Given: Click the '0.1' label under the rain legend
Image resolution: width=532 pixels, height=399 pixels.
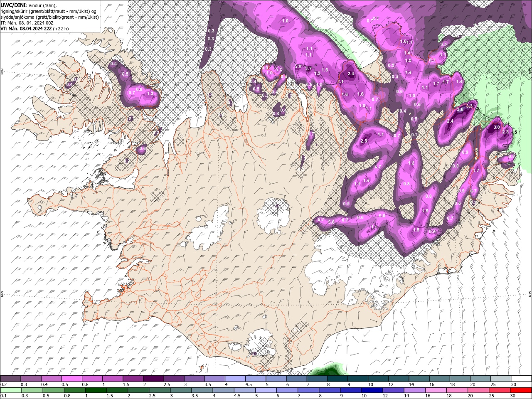Looking at the screenshot, I should tap(3, 396).
